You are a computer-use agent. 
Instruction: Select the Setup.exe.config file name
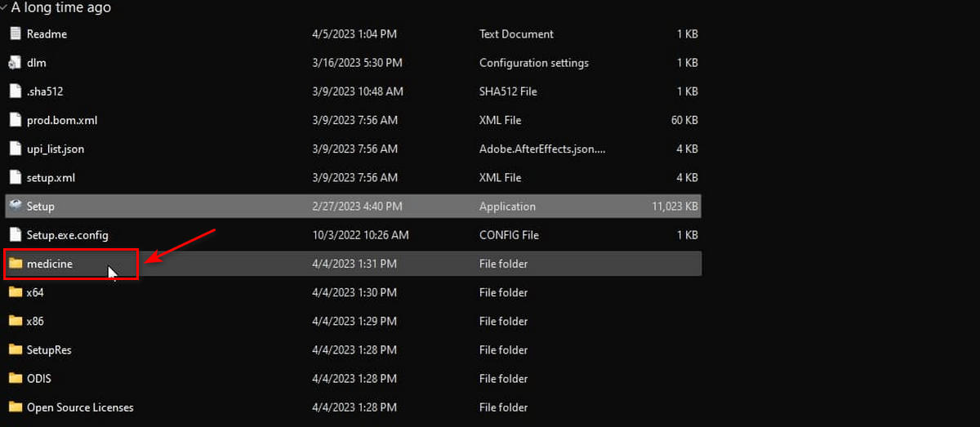click(x=67, y=235)
